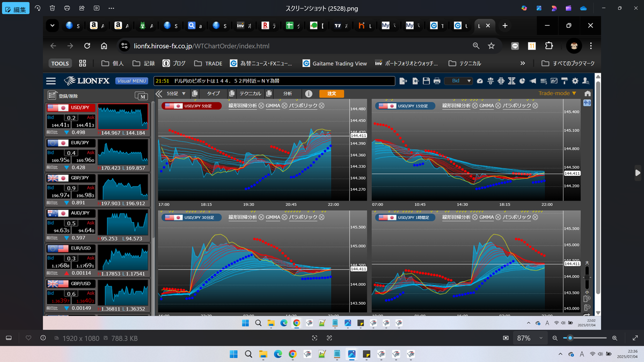The image size is (644, 362).
Task: Click the export arrow icon beside news ticker
Action: click(404, 81)
